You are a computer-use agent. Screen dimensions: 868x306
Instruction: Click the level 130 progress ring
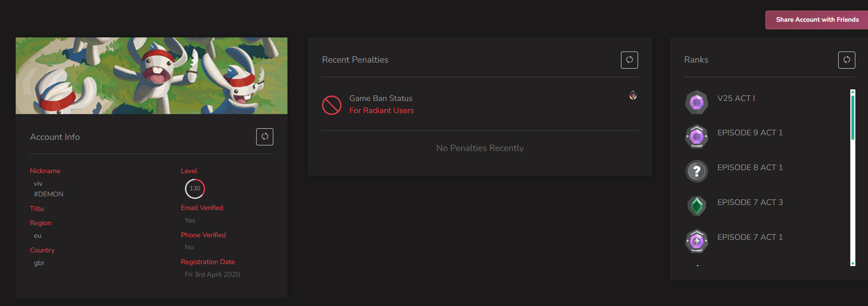195,188
